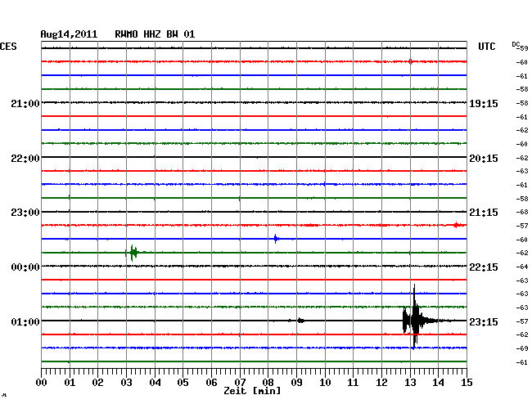Click the 20:15 UTC time label
The width and height of the screenshot is (532, 404).
(x=484, y=159)
